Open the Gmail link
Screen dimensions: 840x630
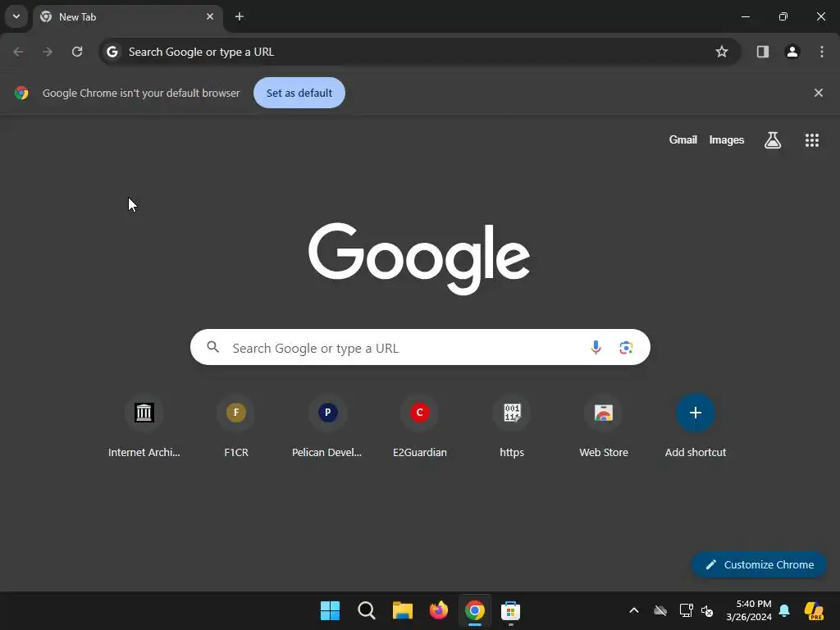683,139
